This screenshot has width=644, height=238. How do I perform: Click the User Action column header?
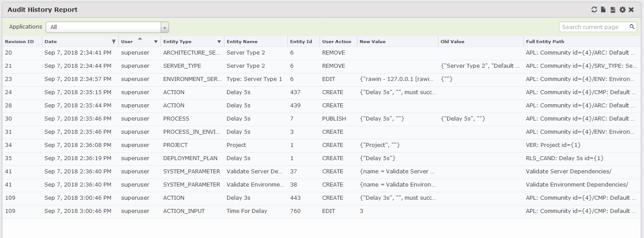(x=339, y=41)
